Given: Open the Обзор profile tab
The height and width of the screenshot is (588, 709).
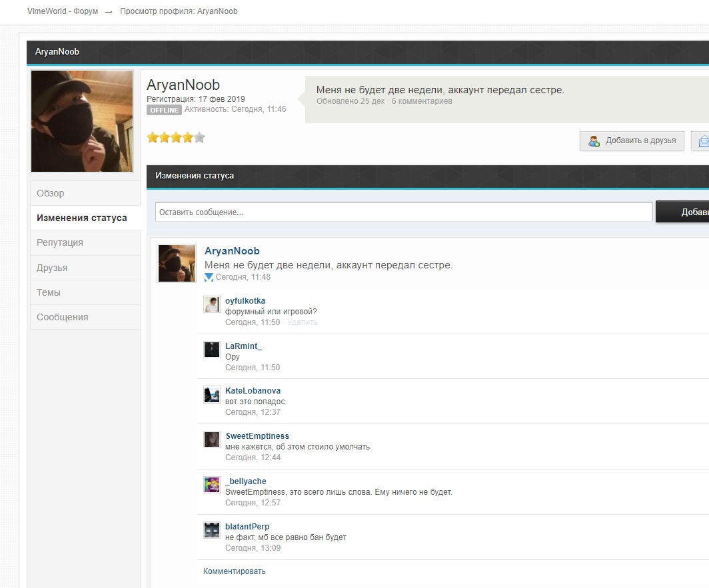Looking at the screenshot, I should 51,193.
